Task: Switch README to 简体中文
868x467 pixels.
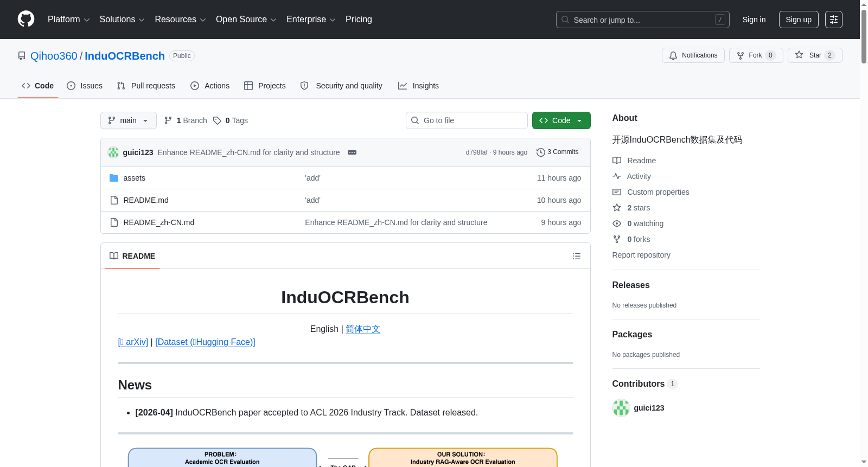Action: pos(363,329)
